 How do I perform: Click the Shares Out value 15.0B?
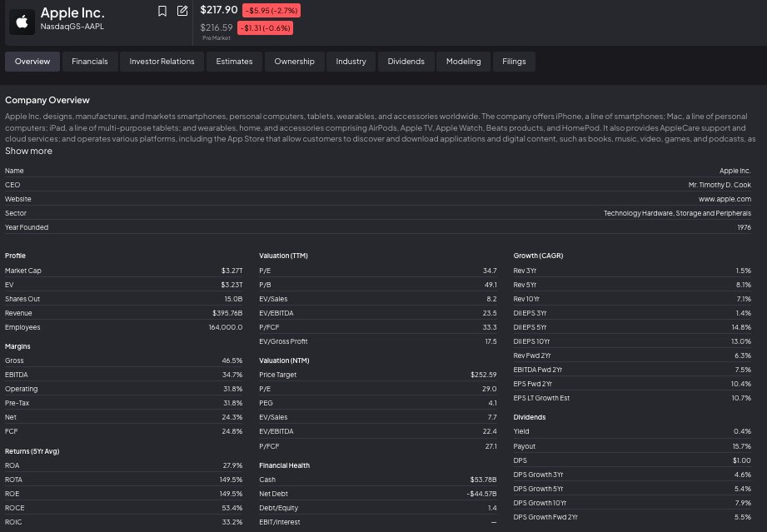pos(233,299)
